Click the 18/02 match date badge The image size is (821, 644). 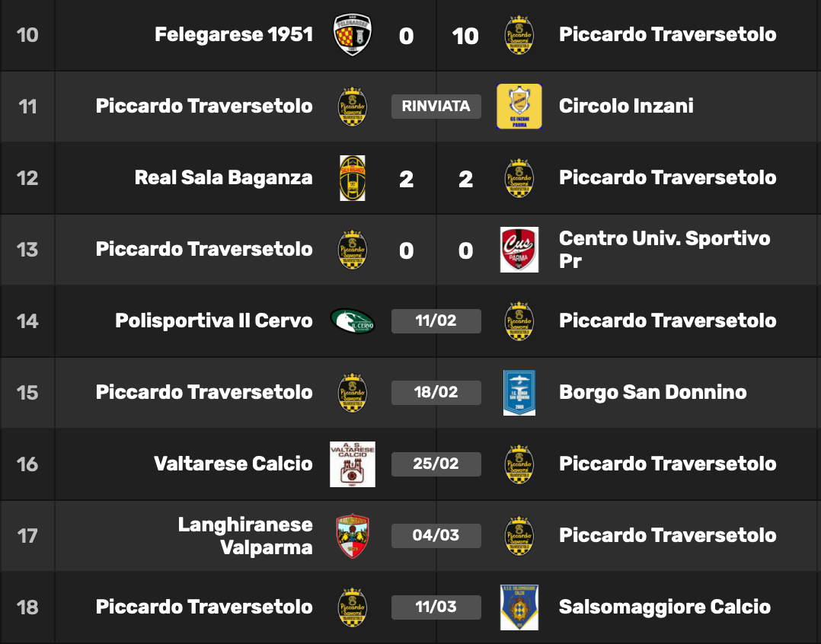click(x=436, y=392)
